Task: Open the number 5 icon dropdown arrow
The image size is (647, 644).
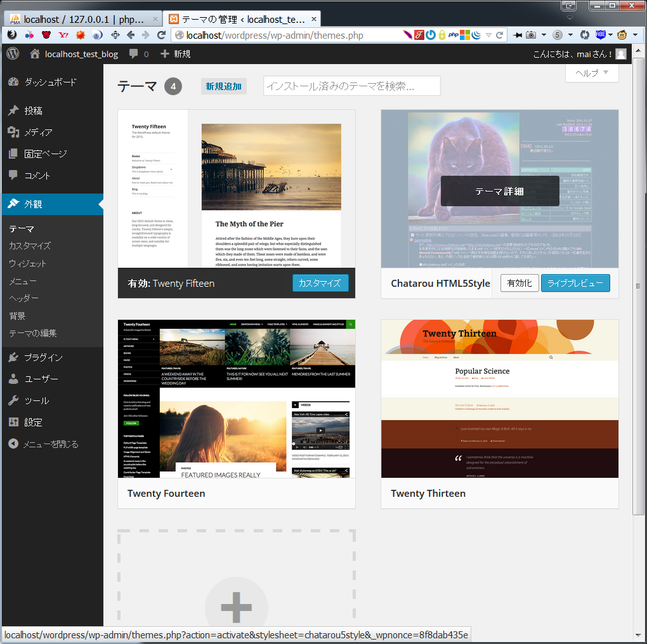Action: [570, 35]
